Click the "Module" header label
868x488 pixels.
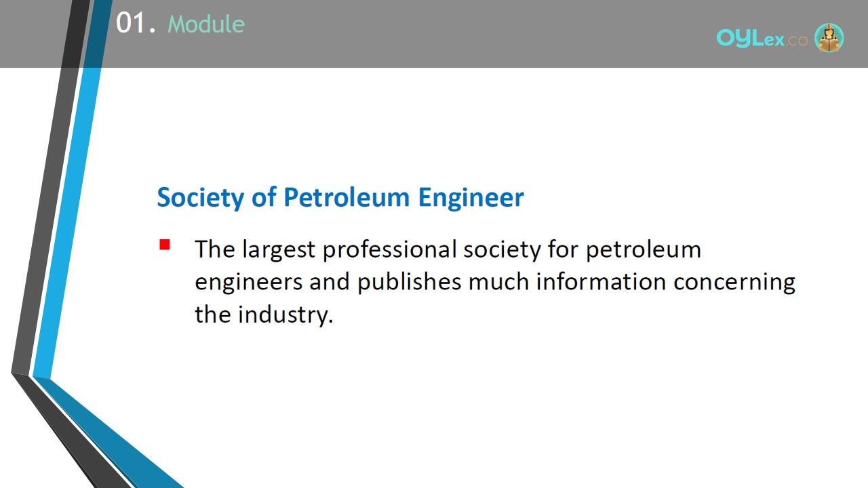(x=206, y=24)
